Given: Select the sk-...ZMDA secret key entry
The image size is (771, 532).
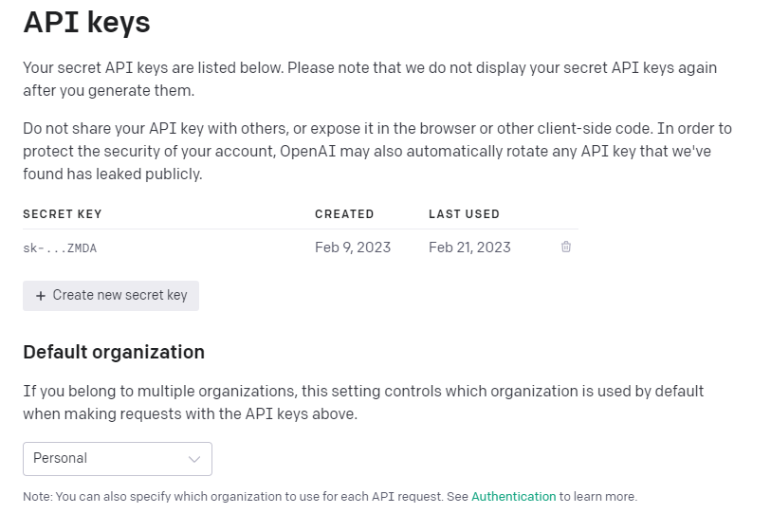Looking at the screenshot, I should (x=60, y=248).
